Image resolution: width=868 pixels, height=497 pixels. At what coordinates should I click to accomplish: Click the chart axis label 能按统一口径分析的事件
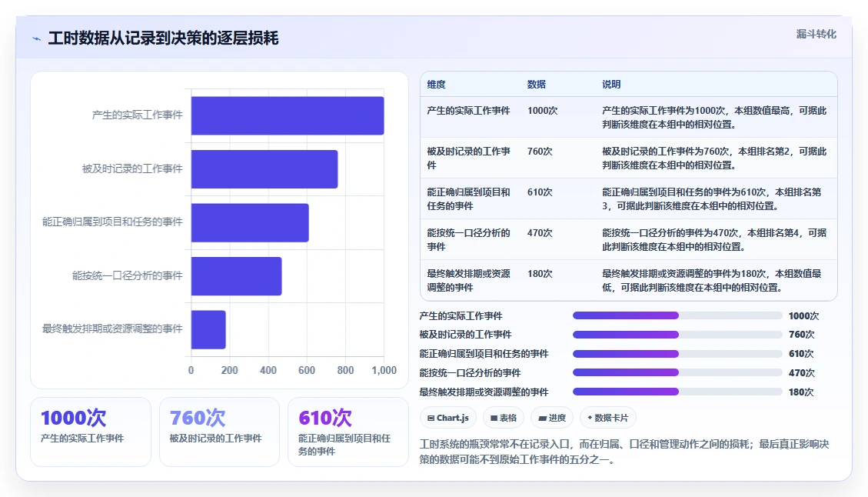click(128, 275)
